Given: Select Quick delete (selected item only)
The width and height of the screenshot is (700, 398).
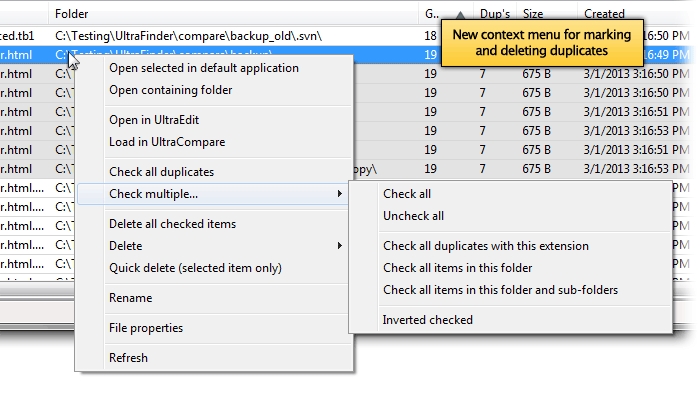Looking at the screenshot, I should 196,268.
